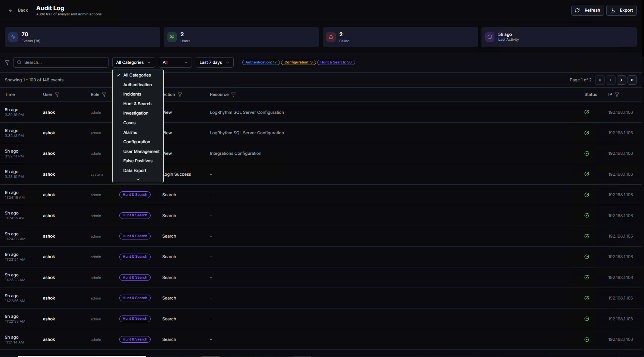Open the filter icon on the User column

pos(57,95)
